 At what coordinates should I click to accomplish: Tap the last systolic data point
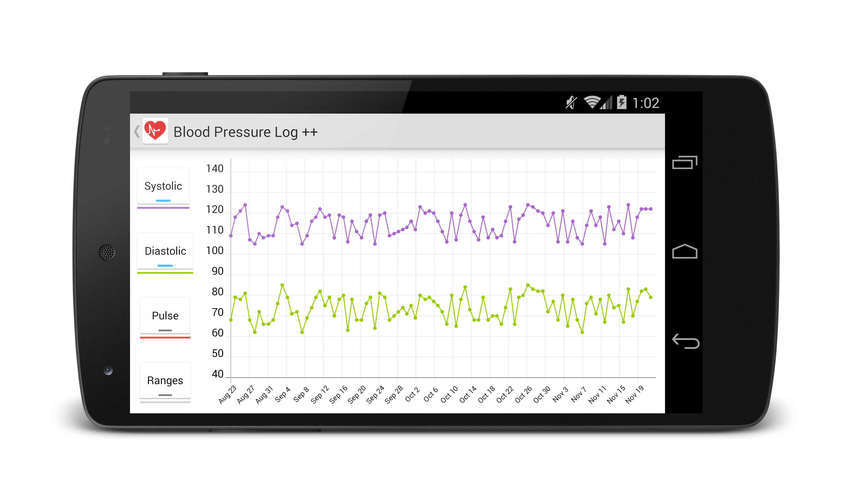pos(651,209)
